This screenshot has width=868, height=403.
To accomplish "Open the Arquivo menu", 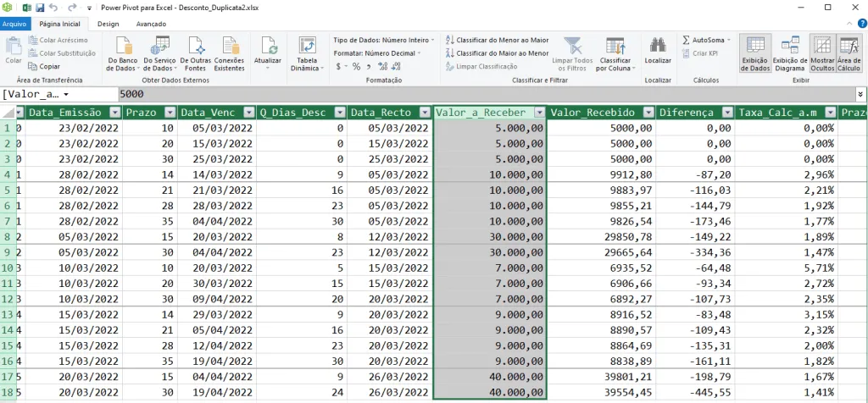I will coord(15,24).
